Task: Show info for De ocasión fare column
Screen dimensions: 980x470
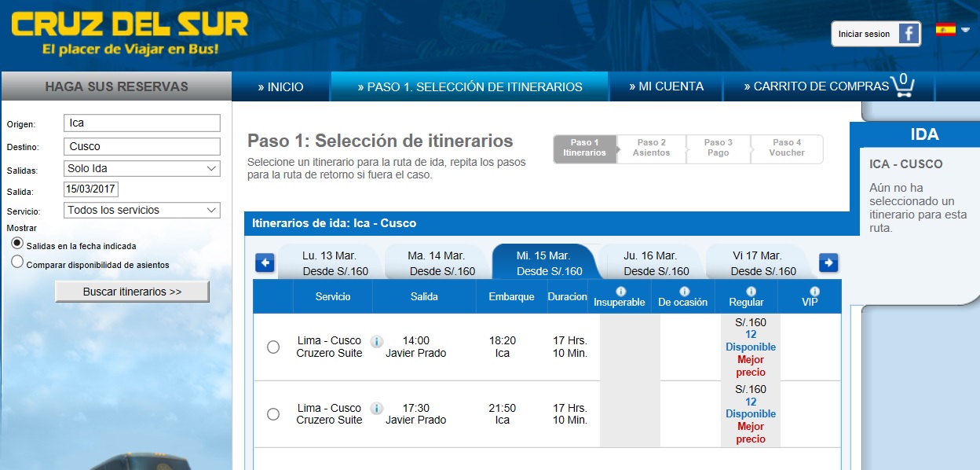Action: point(683,292)
